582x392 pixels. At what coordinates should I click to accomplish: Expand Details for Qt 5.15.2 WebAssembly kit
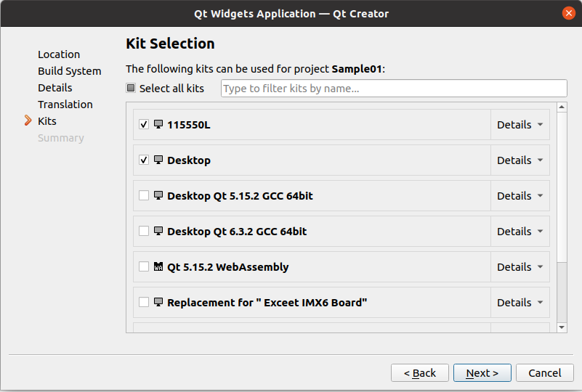click(520, 267)
